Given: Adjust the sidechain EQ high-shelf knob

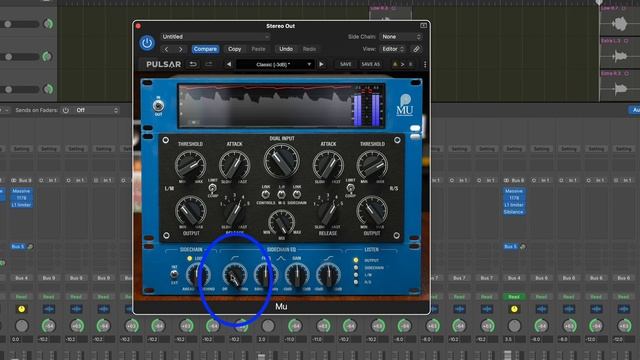Looking at the screenshot, I should (328, 275).
